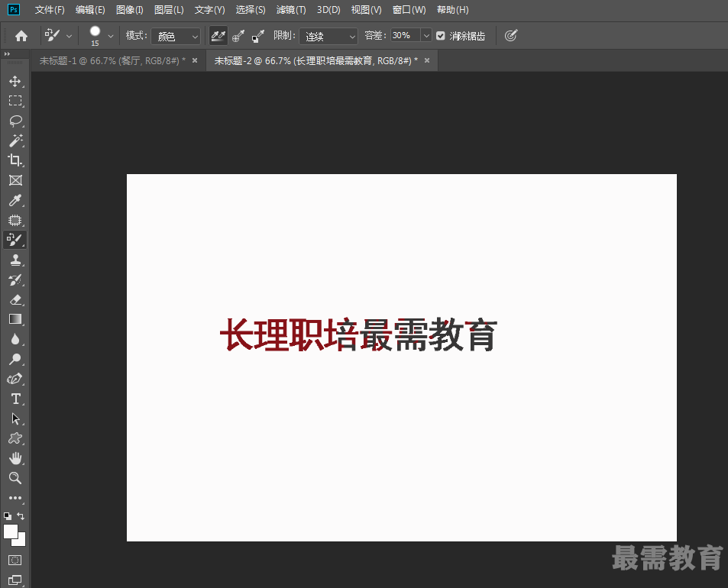The image size is (728, 588).
Task: Open the 限制 连续 limits dropdown
Action: coord(328,36)
